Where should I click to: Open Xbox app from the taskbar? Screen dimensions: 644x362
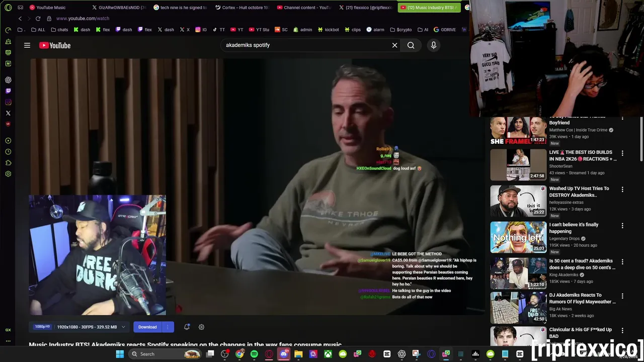point(328,354)
